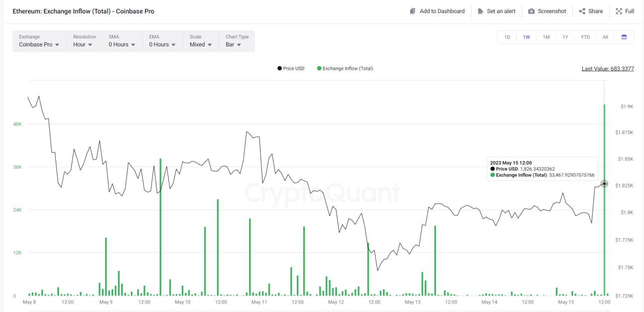Select the 1Y time range

pos(566,37)
